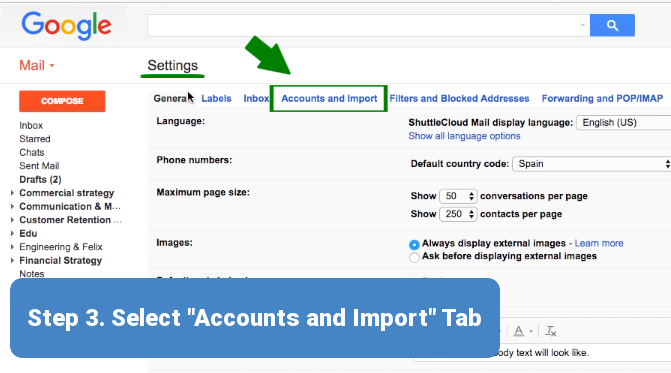The width and height of the screenshot is (671, 373).
Task: Open Filters and Blocked Addresses tab
Action: point(459,98)
